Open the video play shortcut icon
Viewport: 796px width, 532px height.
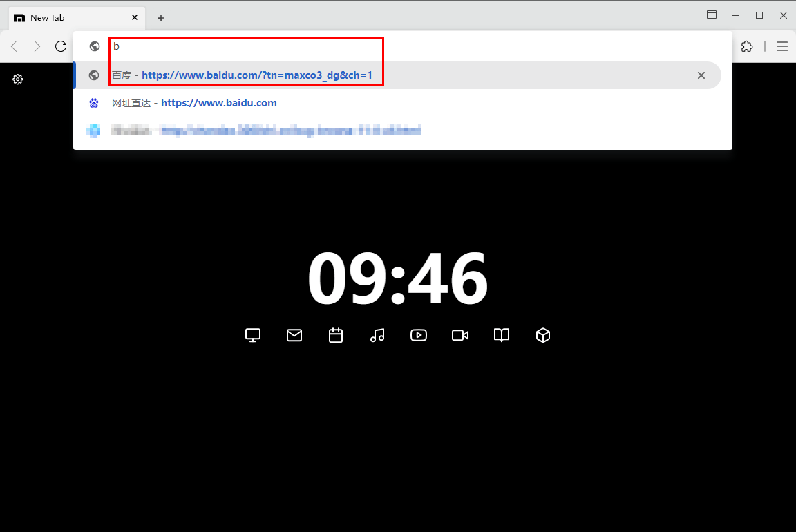point(419,335)
